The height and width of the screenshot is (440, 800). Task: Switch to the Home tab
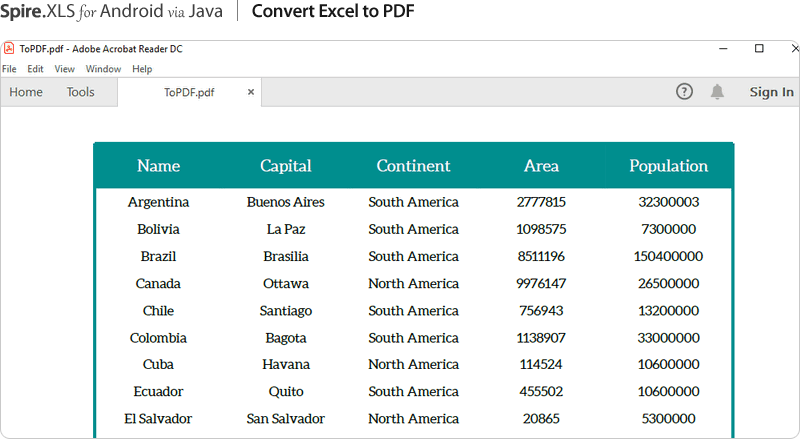[x=26, y=92]
